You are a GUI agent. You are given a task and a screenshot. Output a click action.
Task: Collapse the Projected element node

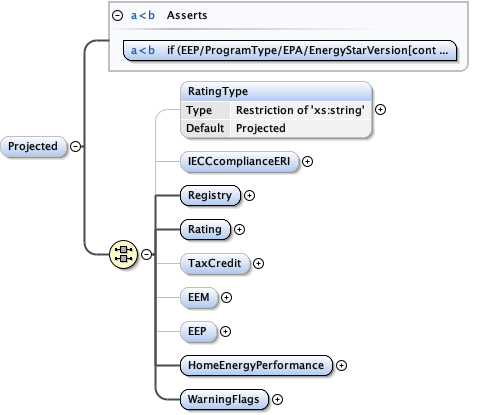coord(76,146)
